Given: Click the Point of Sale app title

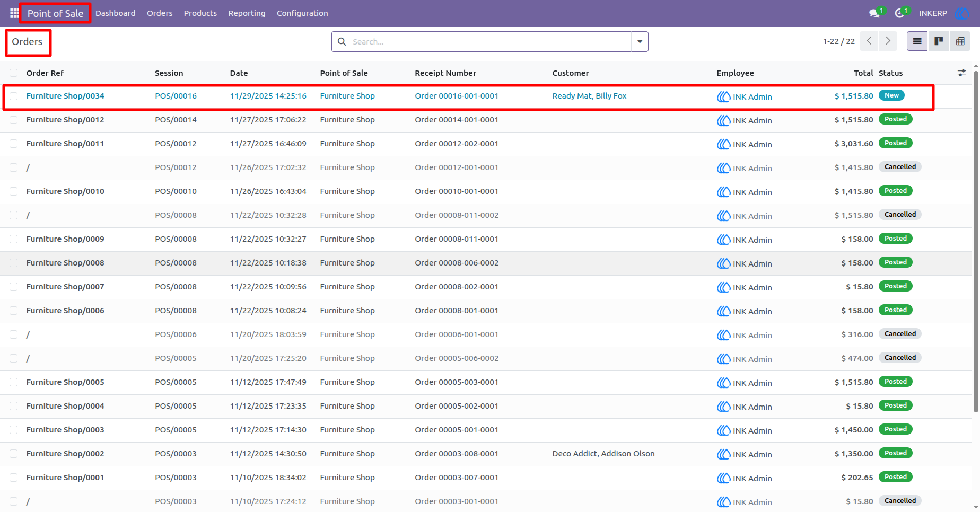Looking at the screenshot, I should pos(55,13).
